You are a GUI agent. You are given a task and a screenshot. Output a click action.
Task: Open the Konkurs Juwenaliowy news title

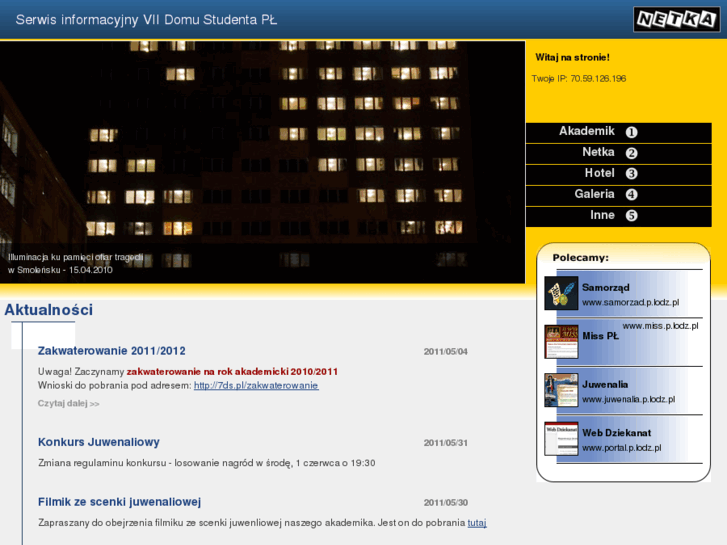click(99, 442)
